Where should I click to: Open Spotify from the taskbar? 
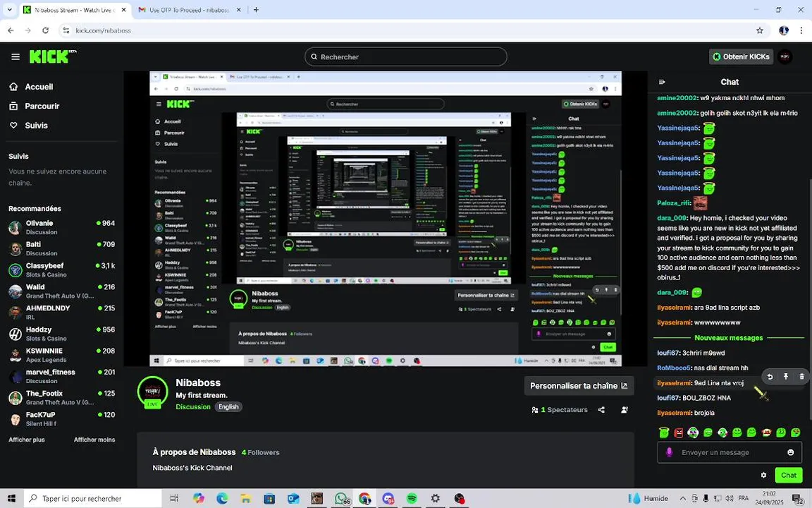click(x=412, y=498)
